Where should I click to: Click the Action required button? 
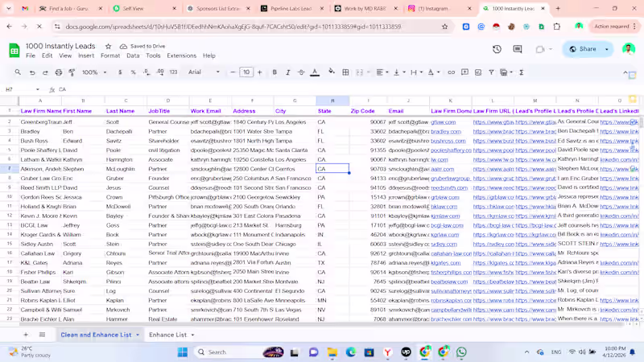[x=615, y=27]
